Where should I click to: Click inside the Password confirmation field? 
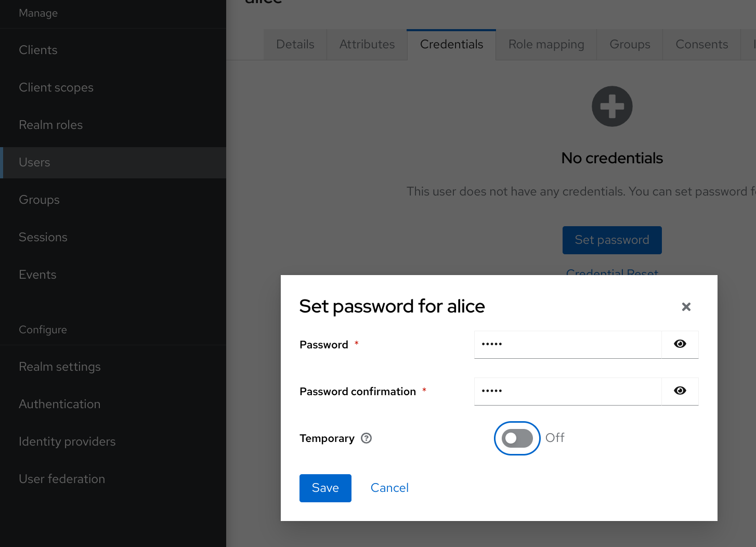point(567,391)
